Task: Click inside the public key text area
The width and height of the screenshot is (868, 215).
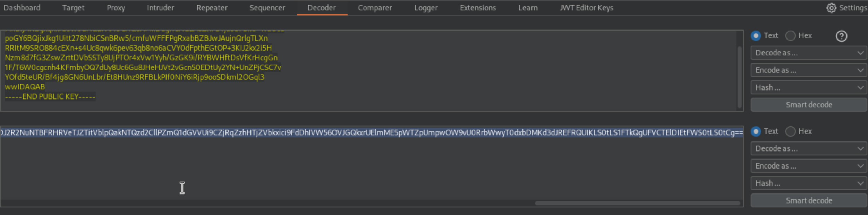Action: tap(416, 69)
